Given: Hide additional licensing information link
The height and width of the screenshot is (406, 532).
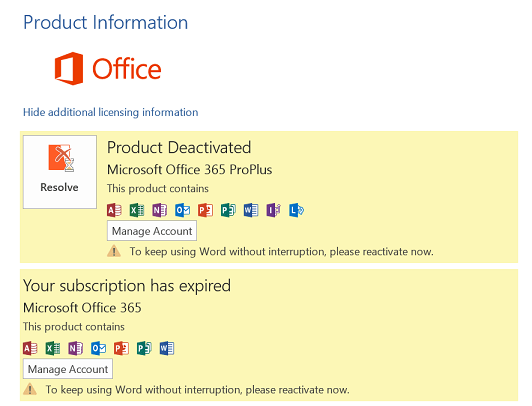Looking at the screenshot, I should [x=111, y=112].
